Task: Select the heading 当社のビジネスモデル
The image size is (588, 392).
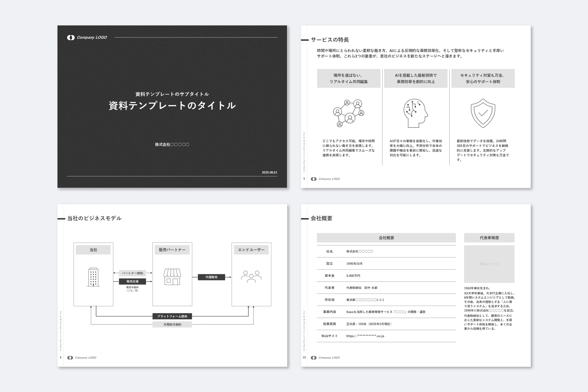Action: [94, 218]
